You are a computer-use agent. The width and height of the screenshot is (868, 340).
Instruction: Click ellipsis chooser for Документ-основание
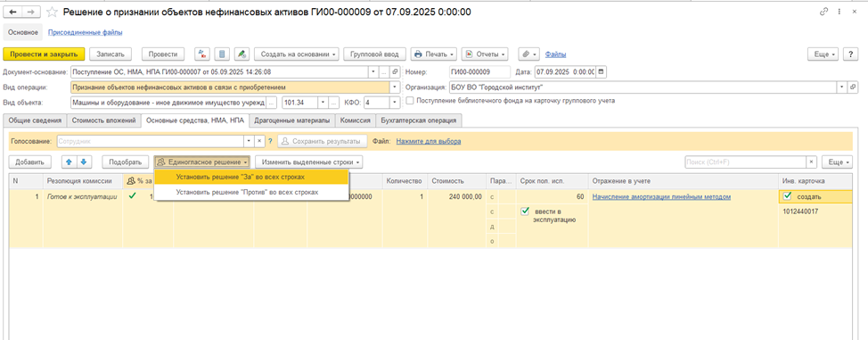384,72
